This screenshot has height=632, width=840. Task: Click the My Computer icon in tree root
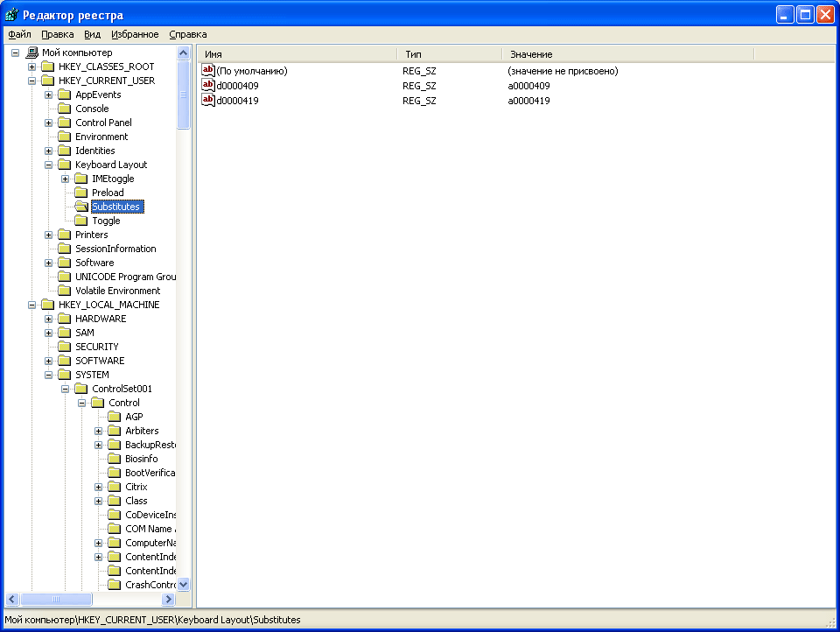coord(32,53)
